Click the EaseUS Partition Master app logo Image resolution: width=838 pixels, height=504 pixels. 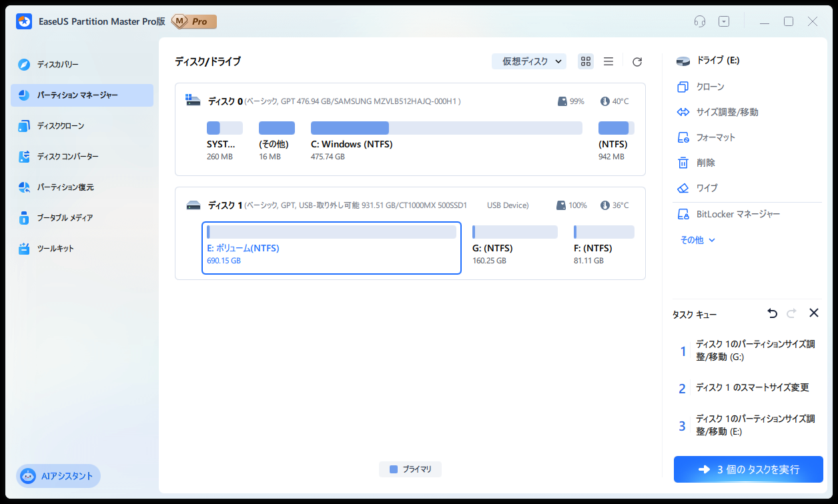[25, 21]
